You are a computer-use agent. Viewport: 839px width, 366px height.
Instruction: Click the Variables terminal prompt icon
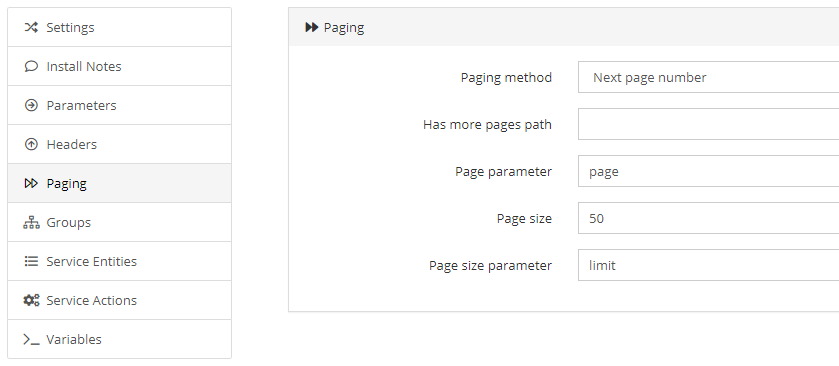click(x=31, y=339)
